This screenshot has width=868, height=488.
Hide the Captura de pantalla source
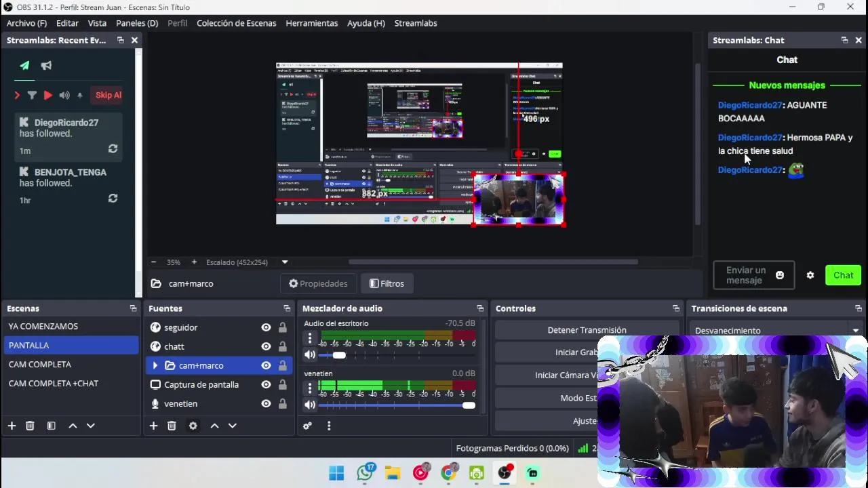click(x=266, y=384)
